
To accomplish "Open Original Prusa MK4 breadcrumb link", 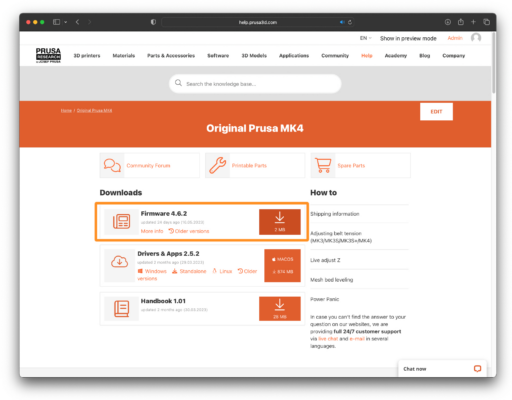I will pos(94,110).
